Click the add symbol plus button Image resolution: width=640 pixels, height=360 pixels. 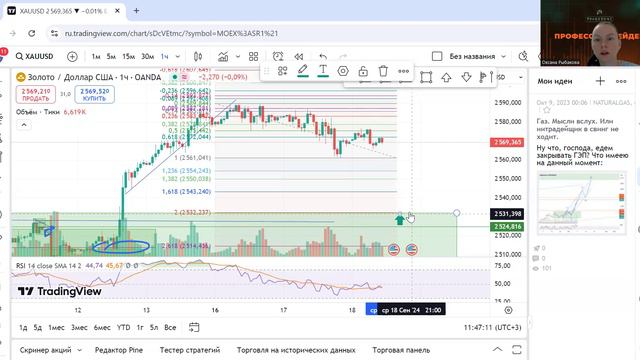(72, 56)
